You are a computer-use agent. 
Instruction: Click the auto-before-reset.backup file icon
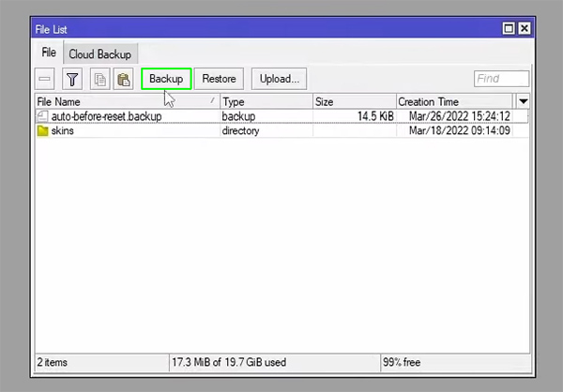pos(42,116)
